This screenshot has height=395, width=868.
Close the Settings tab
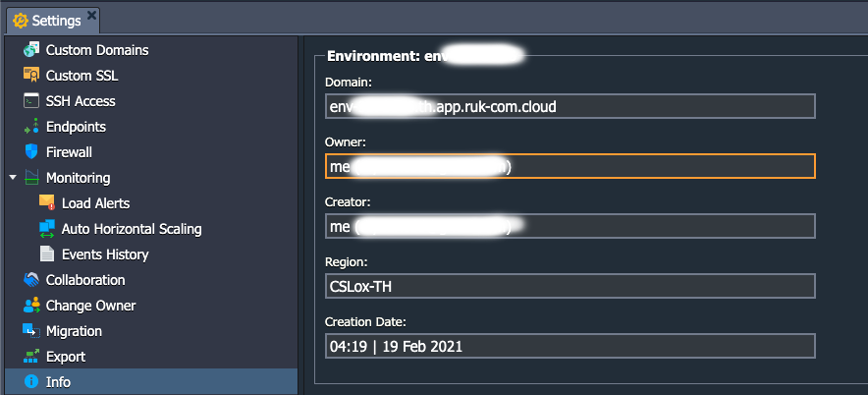click(91, 16)
